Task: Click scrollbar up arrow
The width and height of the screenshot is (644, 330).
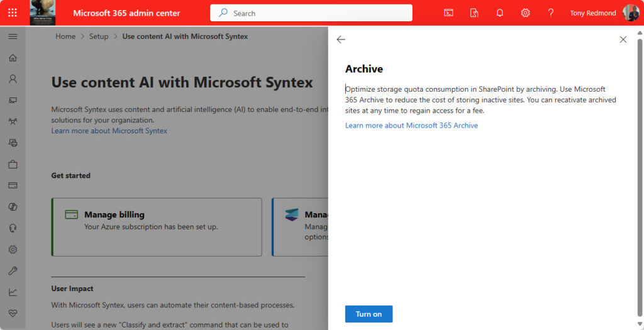Action: click(x=640, y=33)
